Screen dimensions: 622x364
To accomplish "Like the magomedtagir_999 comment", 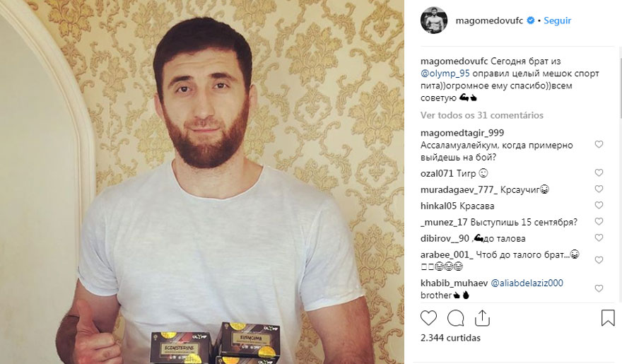I will (x=599, y=144).
